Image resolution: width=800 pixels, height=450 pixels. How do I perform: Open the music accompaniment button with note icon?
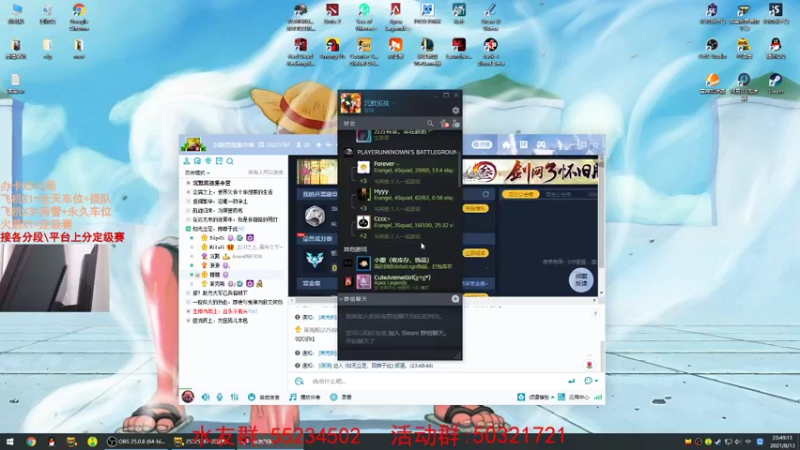305,397
